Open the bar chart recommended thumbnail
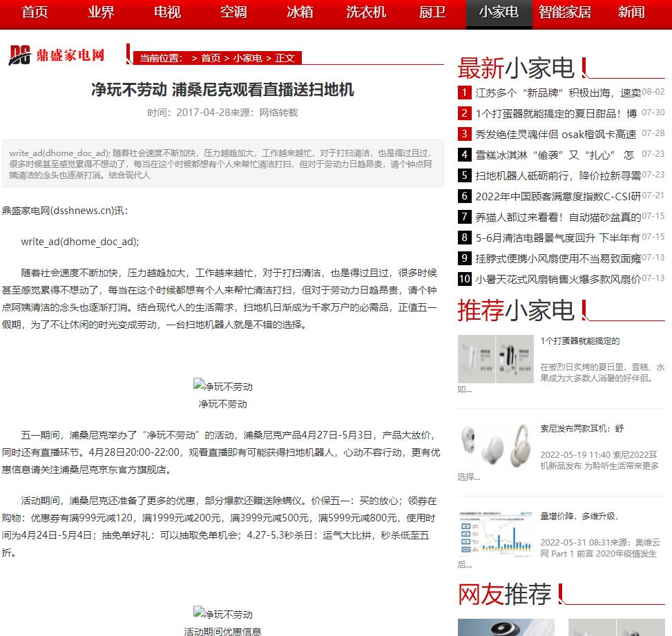 [495, 534]
